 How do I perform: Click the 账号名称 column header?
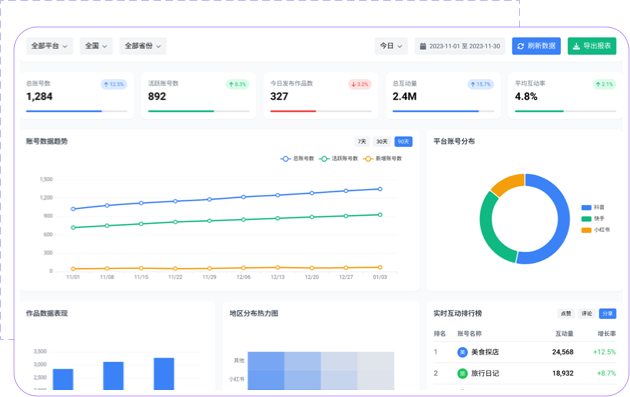click(x=469, y=334)
